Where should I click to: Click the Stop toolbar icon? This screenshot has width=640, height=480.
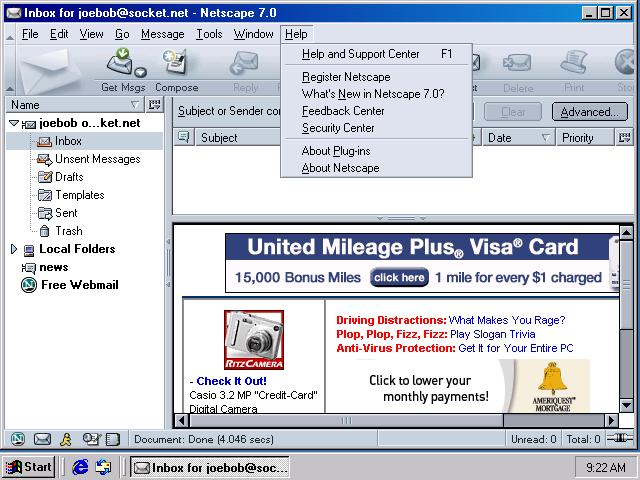pos(625,62)
